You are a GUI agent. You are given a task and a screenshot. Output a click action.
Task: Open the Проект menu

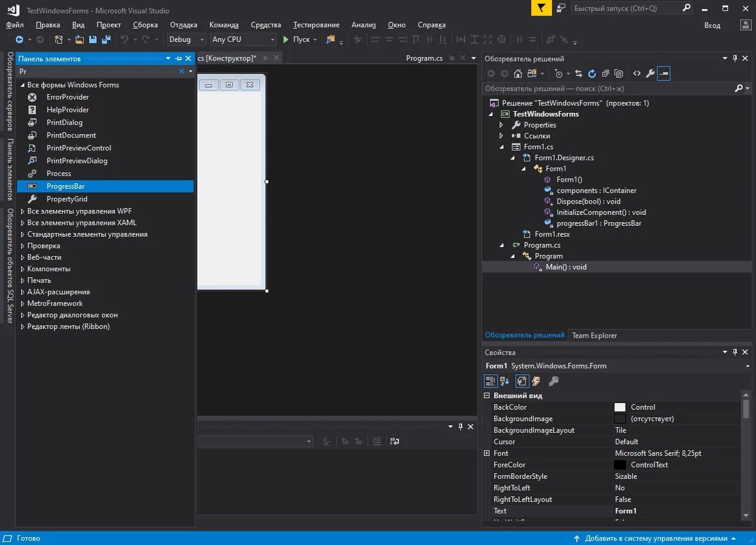click(x=109, y=25)
